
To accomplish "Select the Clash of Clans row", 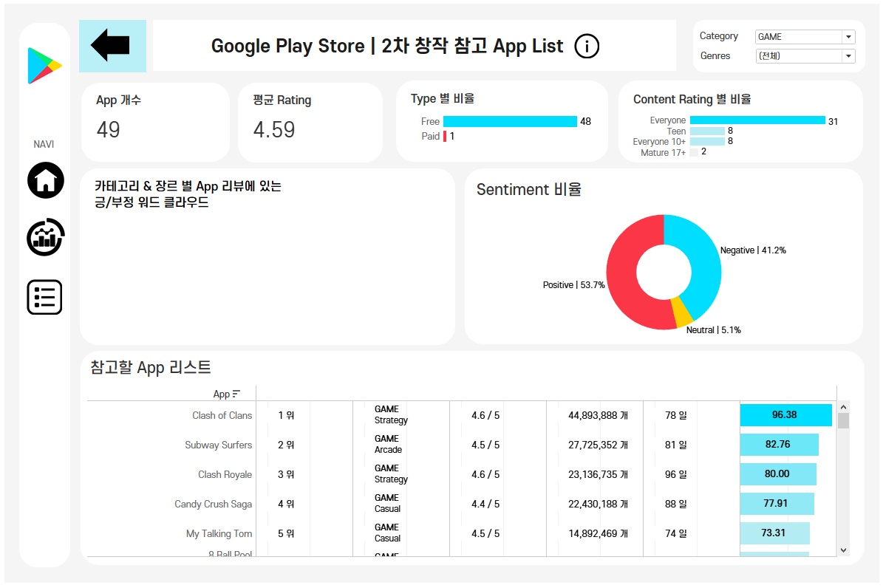I will 460,415.
